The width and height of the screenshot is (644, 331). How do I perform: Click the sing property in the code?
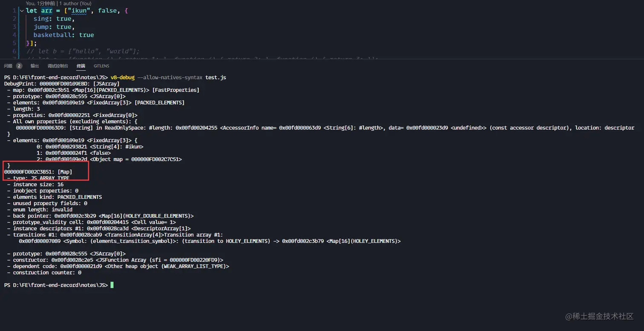click(41, 19)
